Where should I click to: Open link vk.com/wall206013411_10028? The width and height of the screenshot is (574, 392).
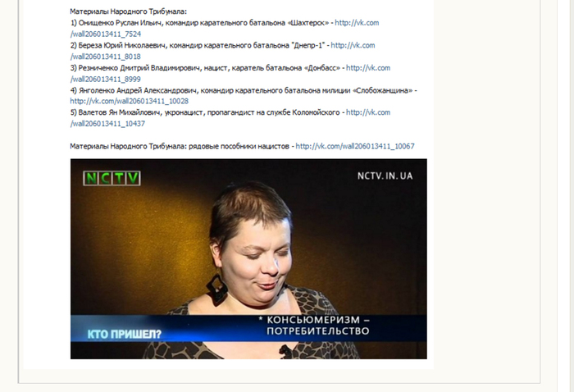[130, 101]
